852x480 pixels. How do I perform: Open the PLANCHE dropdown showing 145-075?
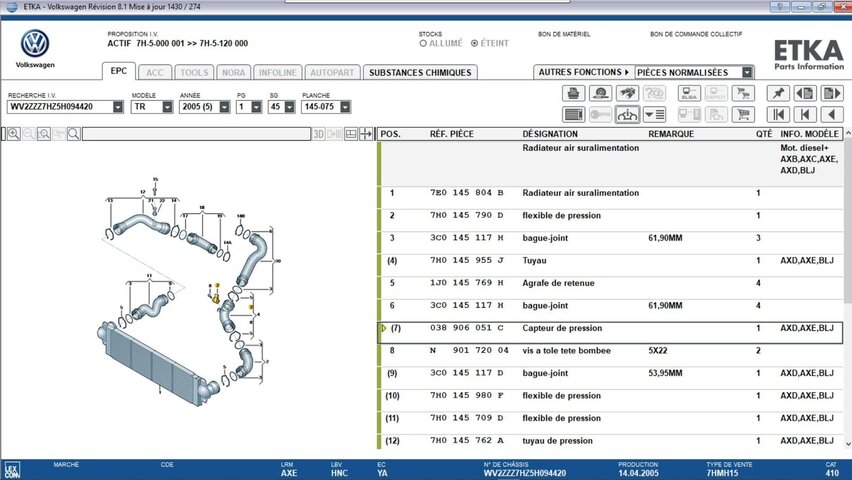345,107
